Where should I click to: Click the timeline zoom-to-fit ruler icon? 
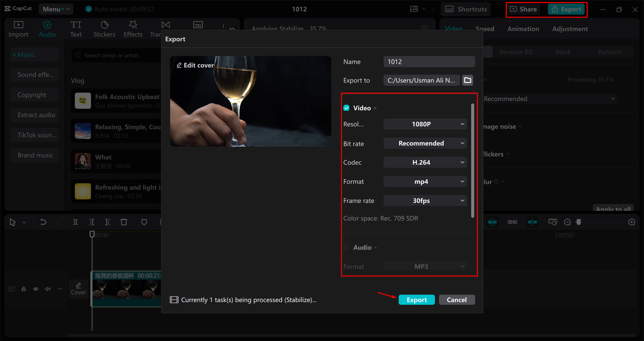tap(552, 222)
